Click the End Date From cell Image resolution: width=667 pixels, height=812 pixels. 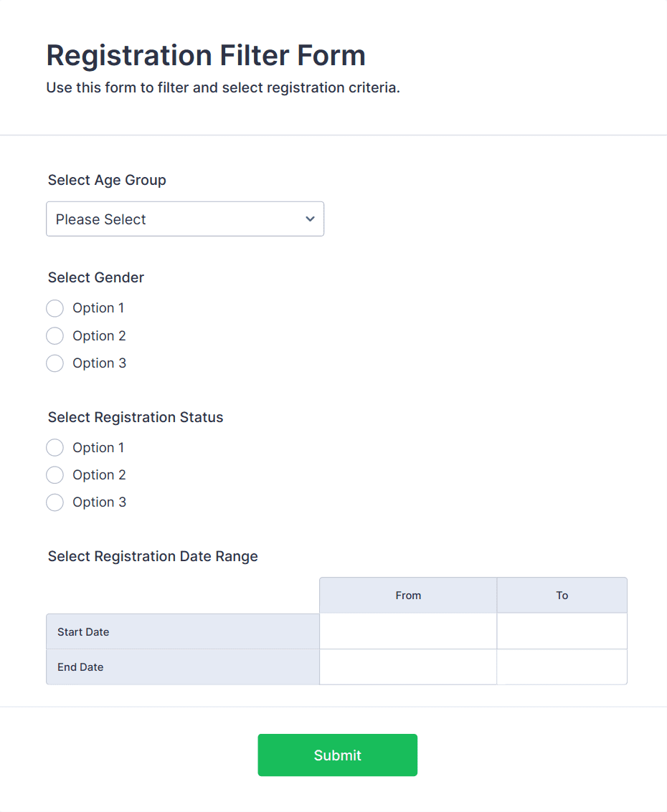[x=408, y=667]
